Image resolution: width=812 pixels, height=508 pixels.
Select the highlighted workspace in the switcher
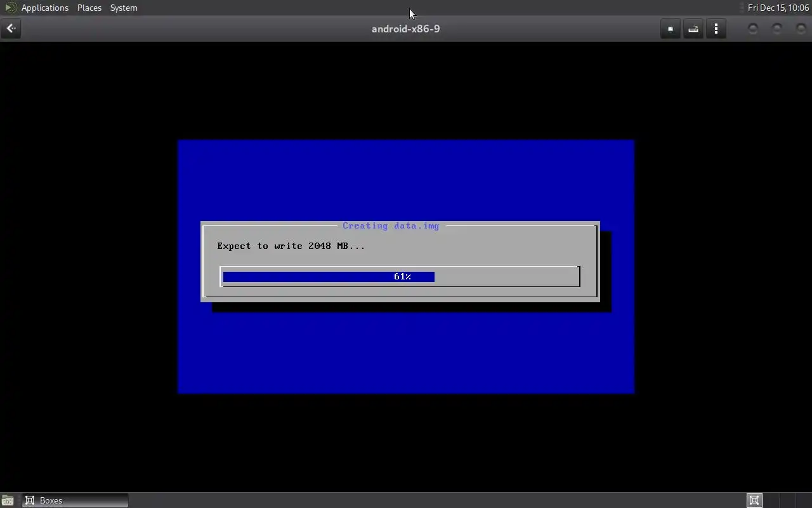click(754, 500)
